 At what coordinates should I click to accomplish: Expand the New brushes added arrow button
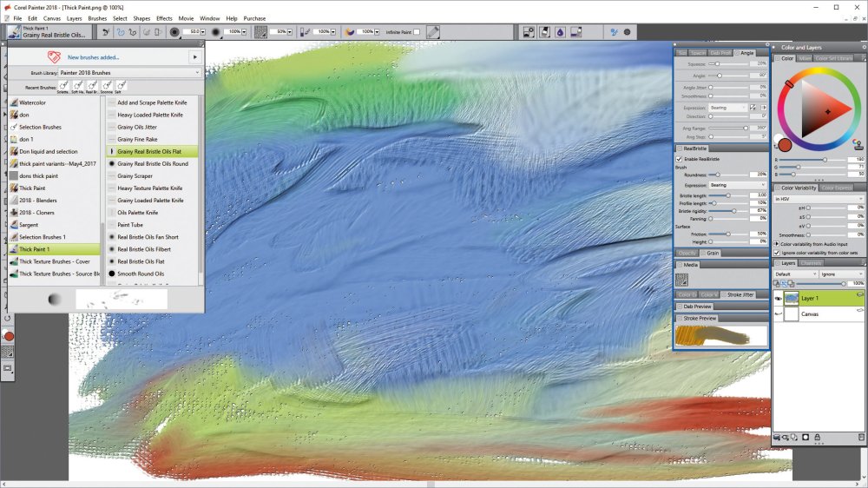point(194,56)
